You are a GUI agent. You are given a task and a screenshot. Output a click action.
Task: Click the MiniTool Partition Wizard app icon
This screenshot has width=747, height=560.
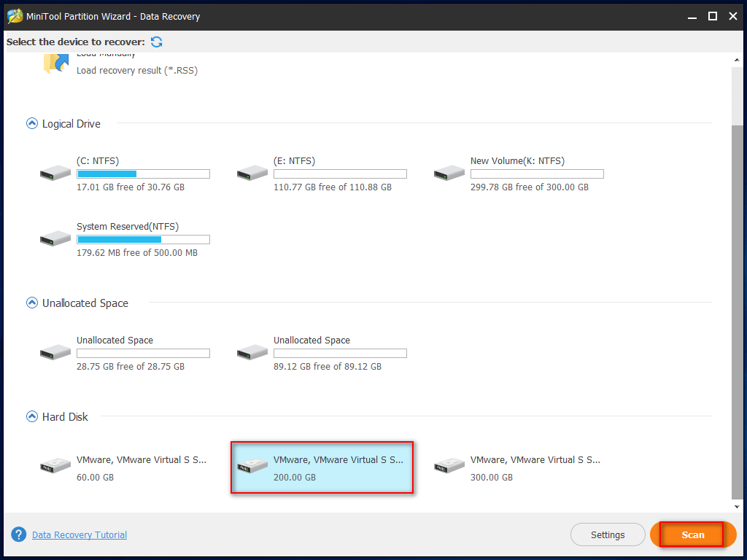tap(15, 16)
